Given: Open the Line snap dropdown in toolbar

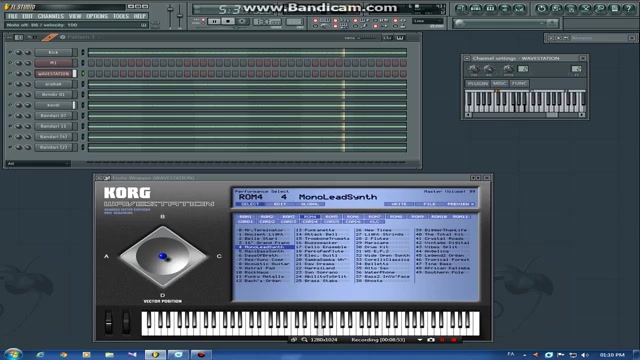Looking at the screenshot, I should (x=428, y=21).
